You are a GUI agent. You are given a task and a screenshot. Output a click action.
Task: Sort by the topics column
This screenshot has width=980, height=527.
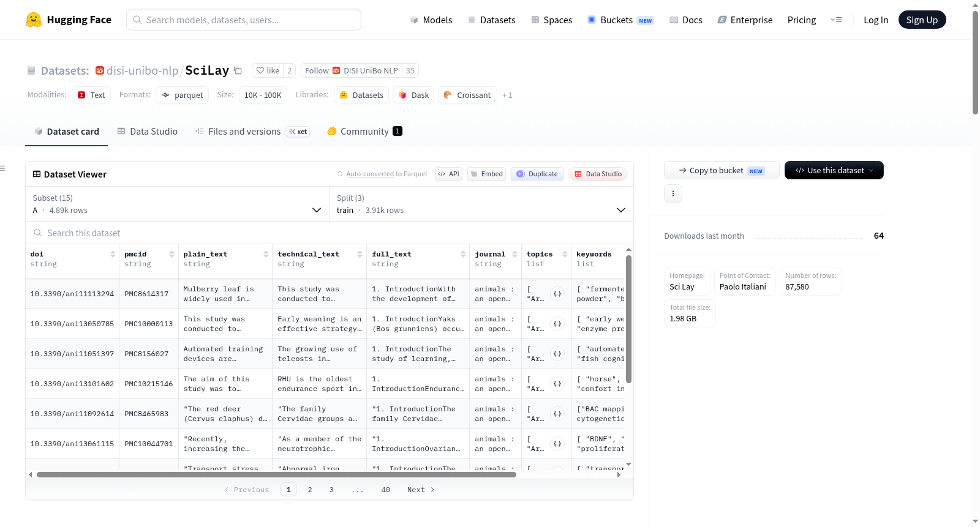tap(565, 254)
